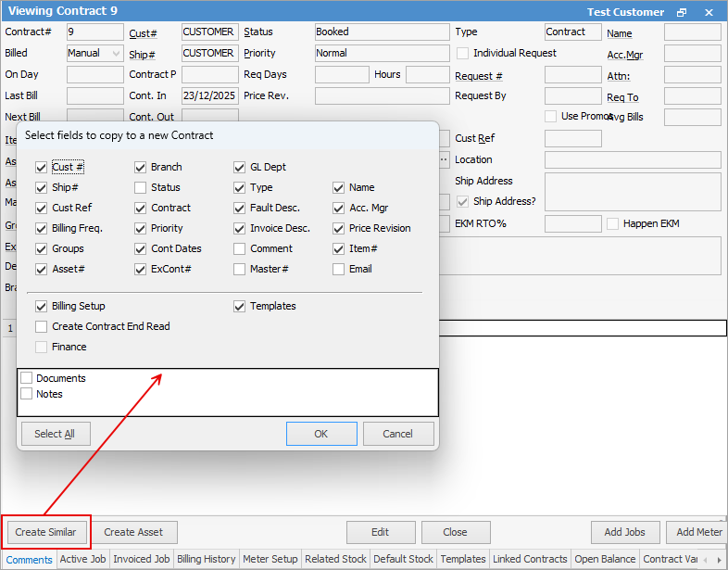This screenshot has width=728, height=570.
Task: Toggle Use Promo checkbox
Action: point(551,116)
